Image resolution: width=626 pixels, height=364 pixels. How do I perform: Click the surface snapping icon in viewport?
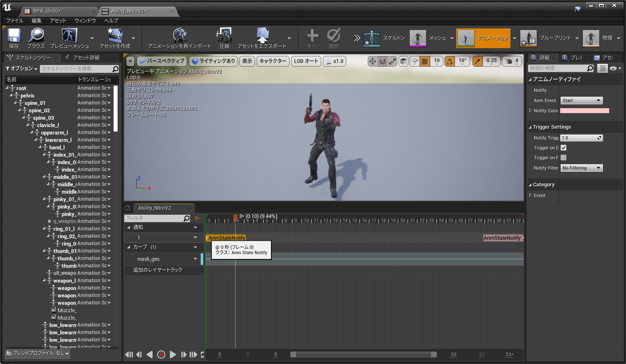(415, 61)
